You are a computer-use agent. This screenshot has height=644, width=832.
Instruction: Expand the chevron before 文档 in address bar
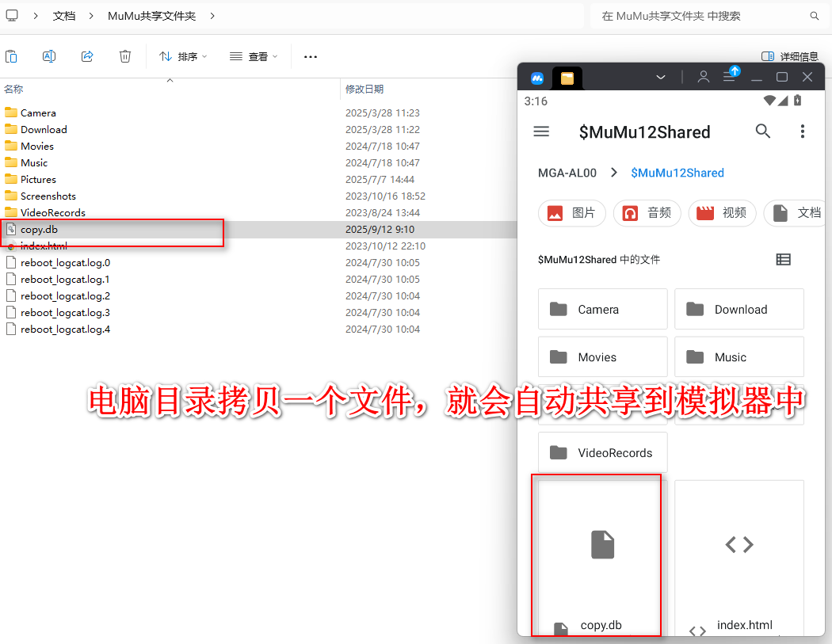36,16
